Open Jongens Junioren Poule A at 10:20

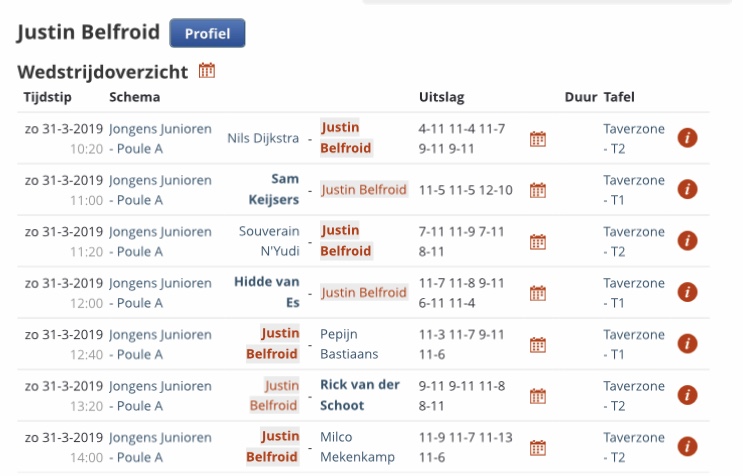(x=160, y=138)
